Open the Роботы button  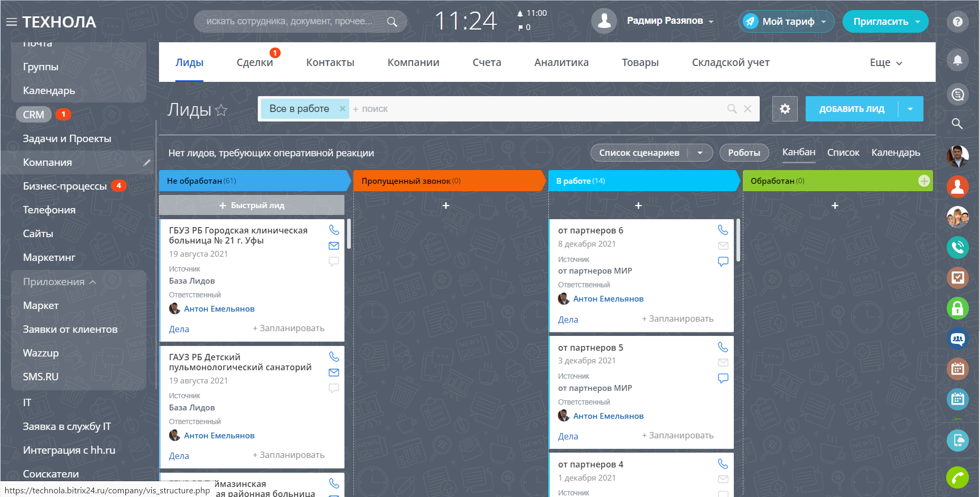coord(744,153)
